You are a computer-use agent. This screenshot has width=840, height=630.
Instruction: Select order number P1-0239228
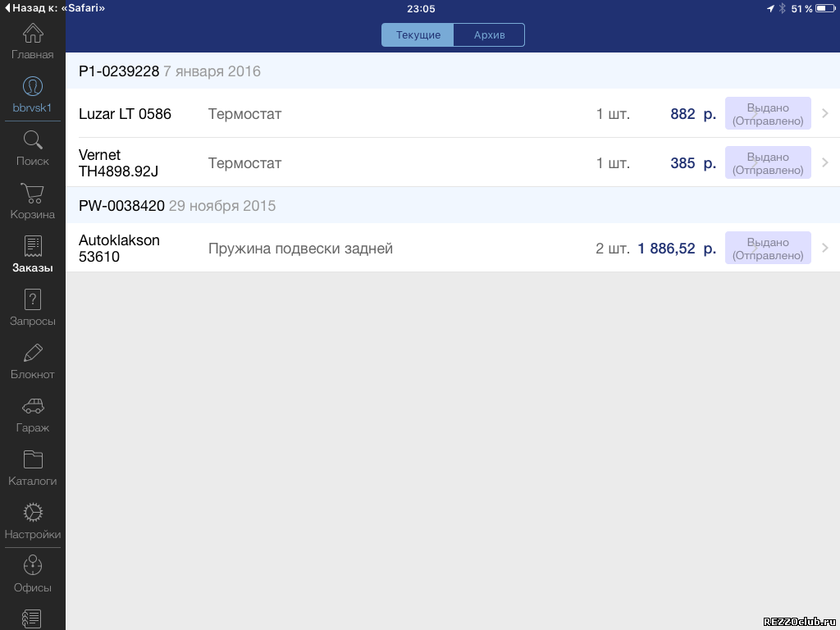119,71
